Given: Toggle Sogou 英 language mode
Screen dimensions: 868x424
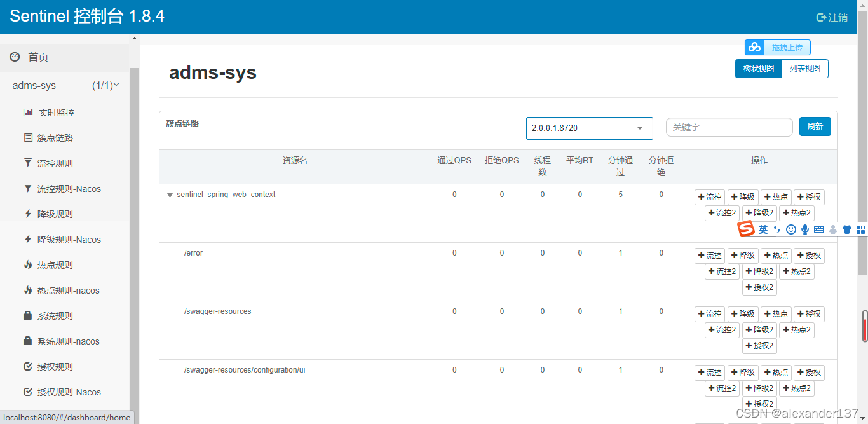Looking at the screenshot, I should coord(763,229).
